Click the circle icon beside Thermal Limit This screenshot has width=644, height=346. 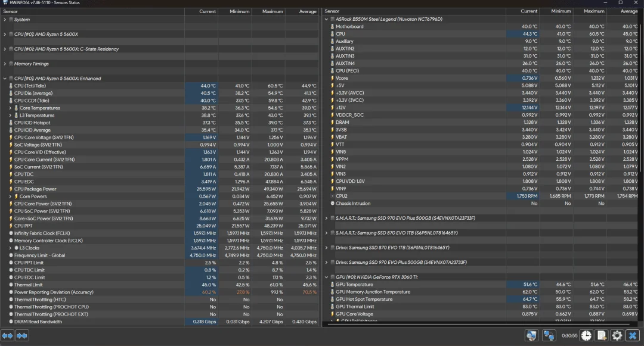(11, 285)
